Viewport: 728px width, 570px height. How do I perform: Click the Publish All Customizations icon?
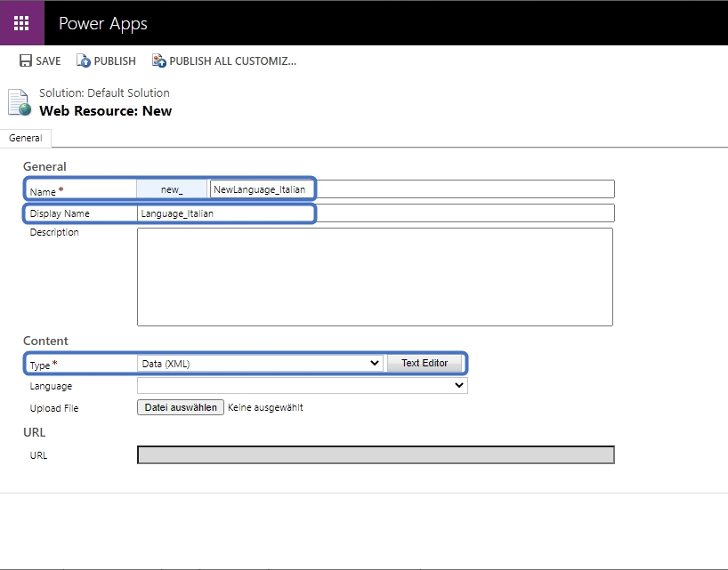158,60
